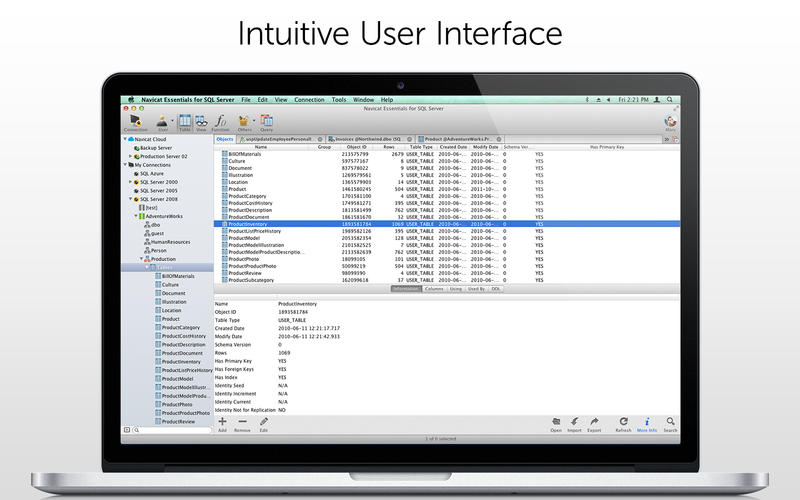Image resolution: width=800 pixels, height=500 pixels.
Task: Toggle the More Info panel
Action: [x=647, y=421]
